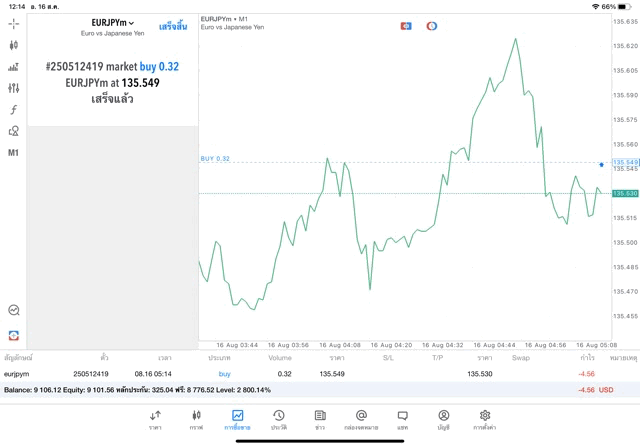Click the blue buy type in position row
Image resolution: width=640 pixels, height=447 pixels.
224,374
